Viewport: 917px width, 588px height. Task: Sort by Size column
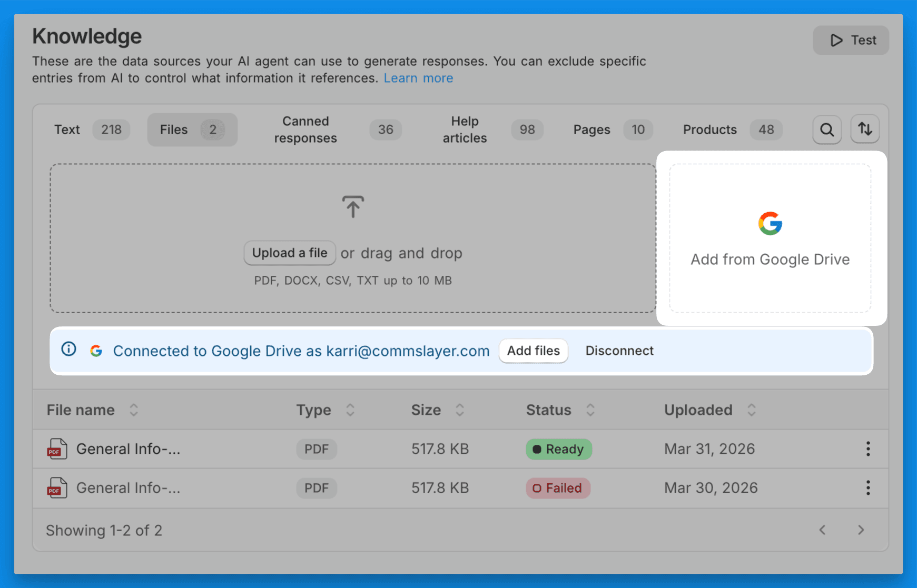438,410
